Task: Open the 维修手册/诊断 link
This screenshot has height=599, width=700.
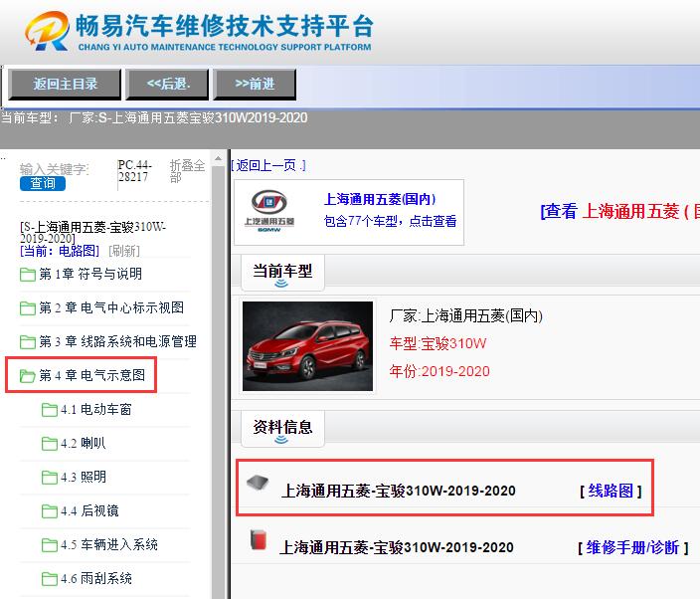Action: tap(631, 547)
